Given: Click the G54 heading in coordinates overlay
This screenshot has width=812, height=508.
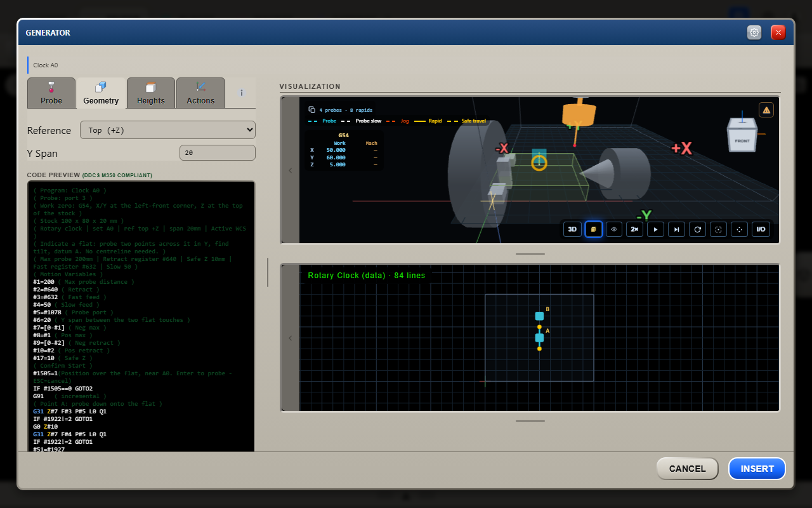Looking at the screenshot, I should (343, 135).
